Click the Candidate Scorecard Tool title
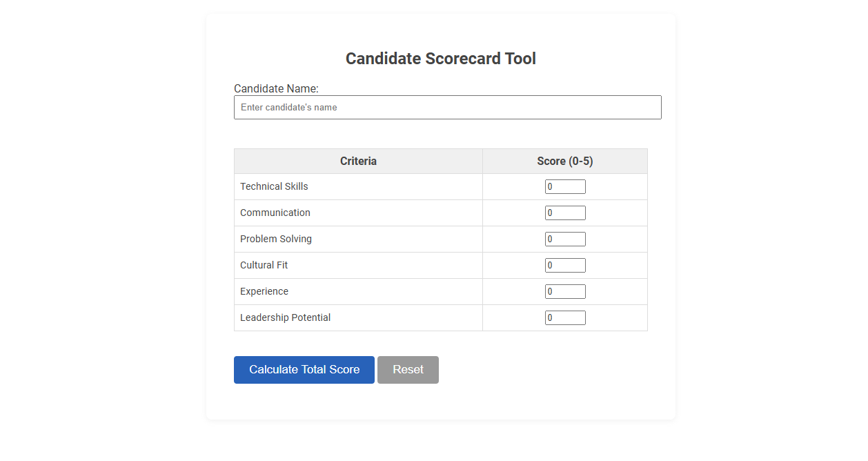Image resolution: width=868 pixels, height=461 pixels. coord(441,59)
